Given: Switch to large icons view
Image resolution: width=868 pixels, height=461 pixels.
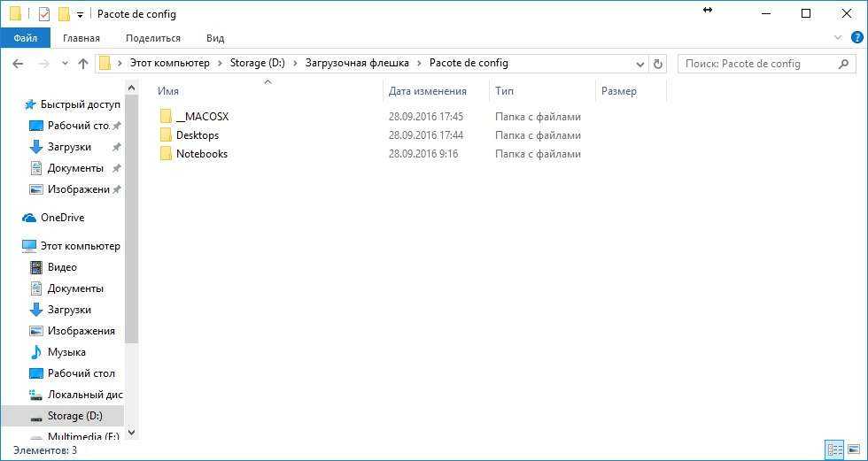Looking at the screenshot, I should point(854,449).
